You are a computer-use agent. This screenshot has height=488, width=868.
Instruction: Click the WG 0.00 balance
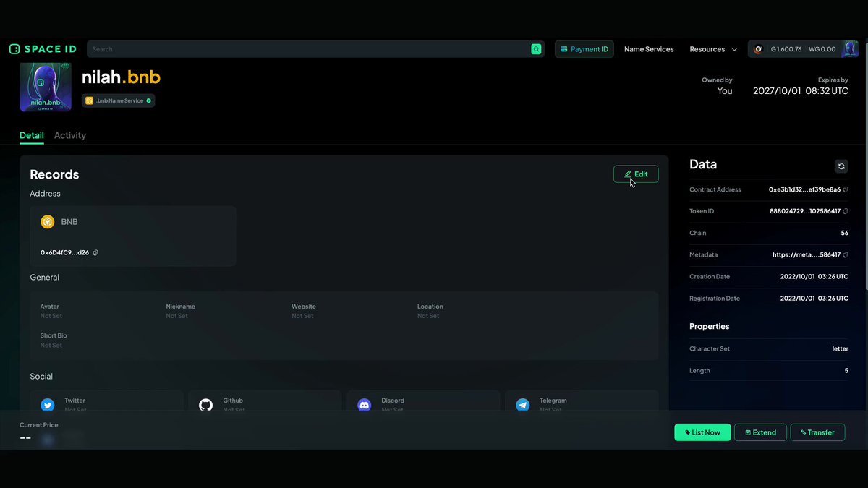pyautogui.click(x=822, y=49)
